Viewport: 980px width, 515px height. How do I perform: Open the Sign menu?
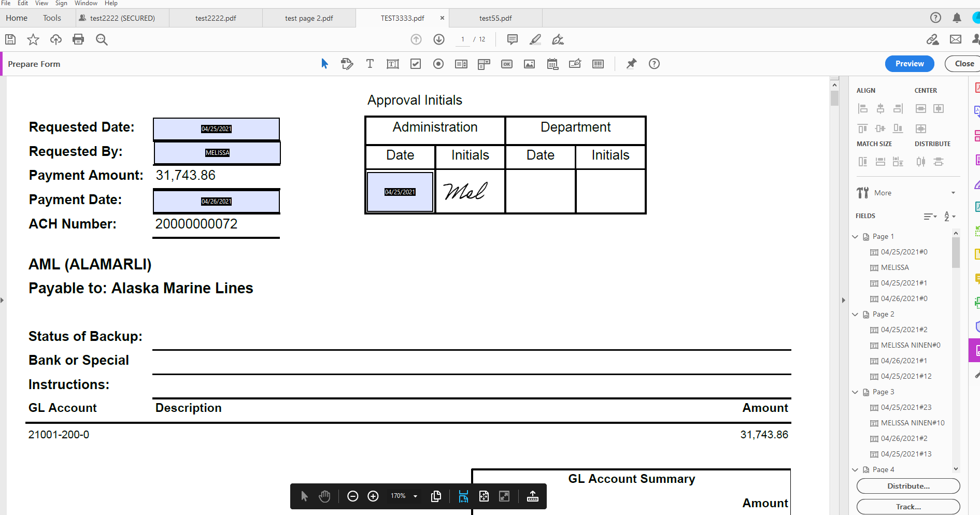(x=61, y=3)
